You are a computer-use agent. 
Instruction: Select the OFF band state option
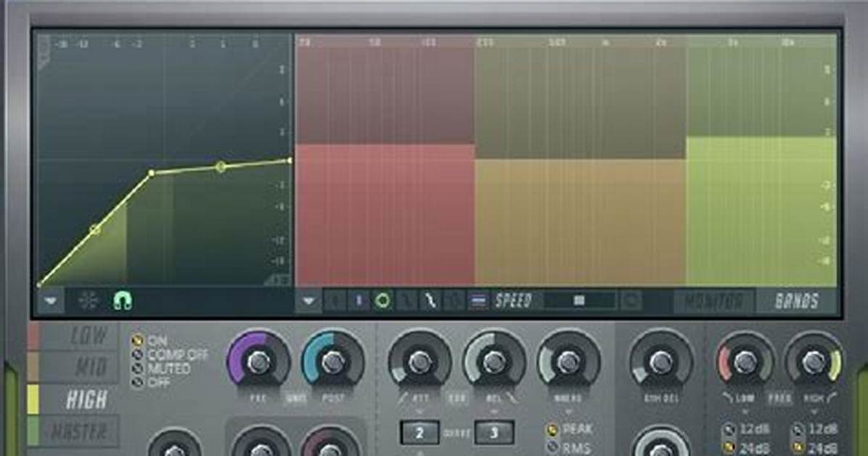pyautogui.click(x=150, y=383)
